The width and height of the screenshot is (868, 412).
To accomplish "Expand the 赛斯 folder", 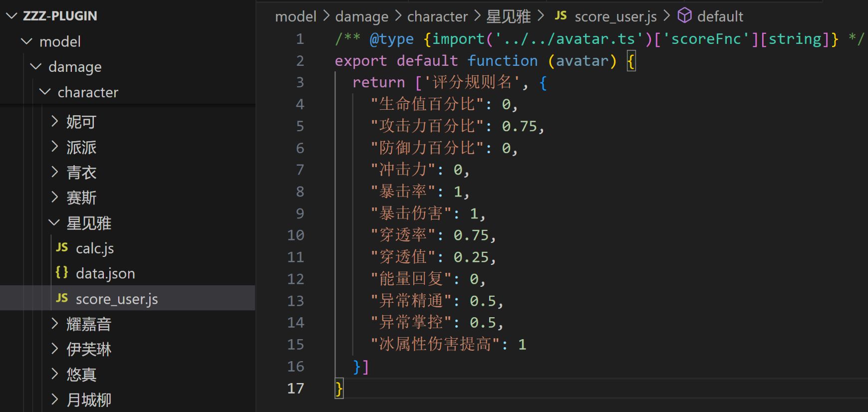I will 55,198.
